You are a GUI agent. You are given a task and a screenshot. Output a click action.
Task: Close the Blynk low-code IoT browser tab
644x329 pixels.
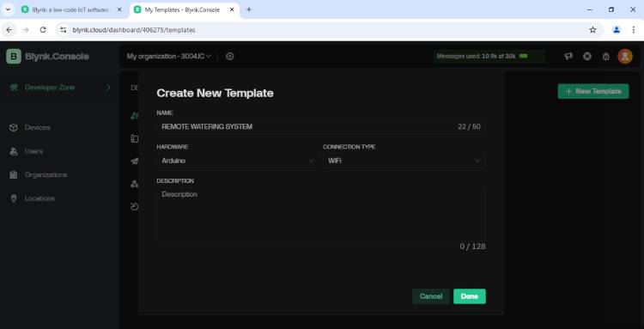coord(119,9)
